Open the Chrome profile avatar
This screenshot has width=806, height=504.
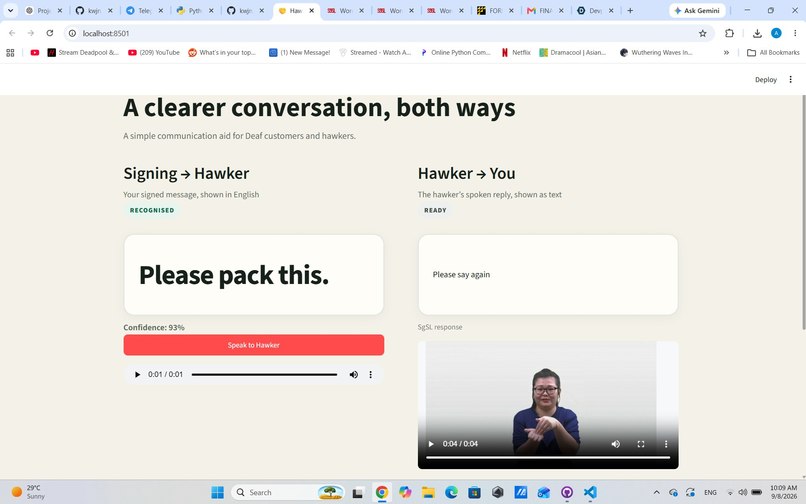[776, 33]
